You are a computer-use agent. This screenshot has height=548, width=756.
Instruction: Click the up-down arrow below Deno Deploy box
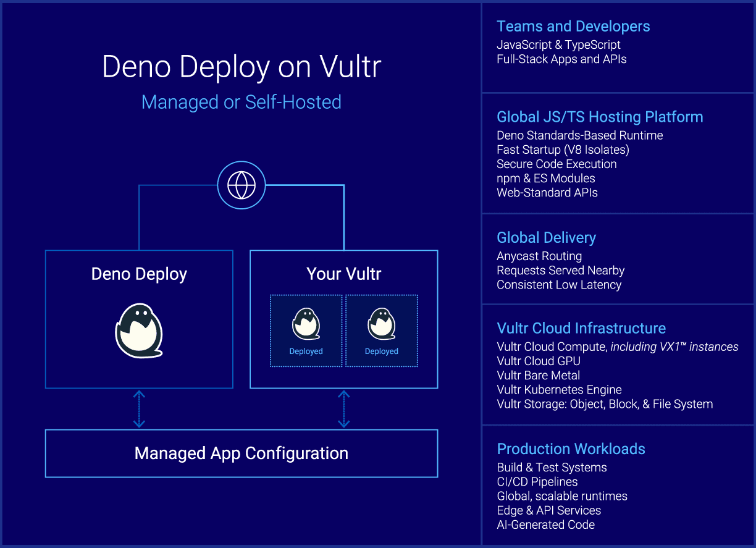[x=138, y=409]
